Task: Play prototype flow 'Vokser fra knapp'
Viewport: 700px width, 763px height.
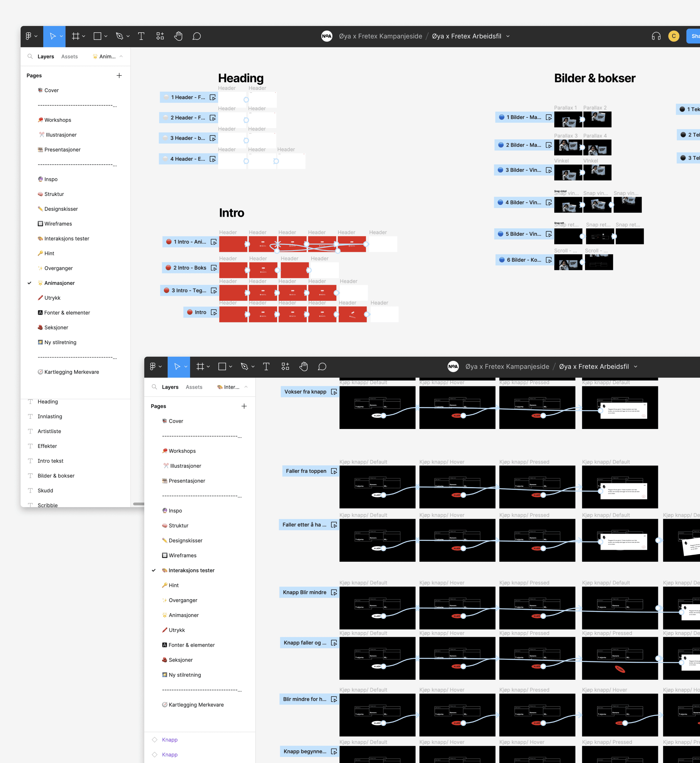Action: [334, 392]
